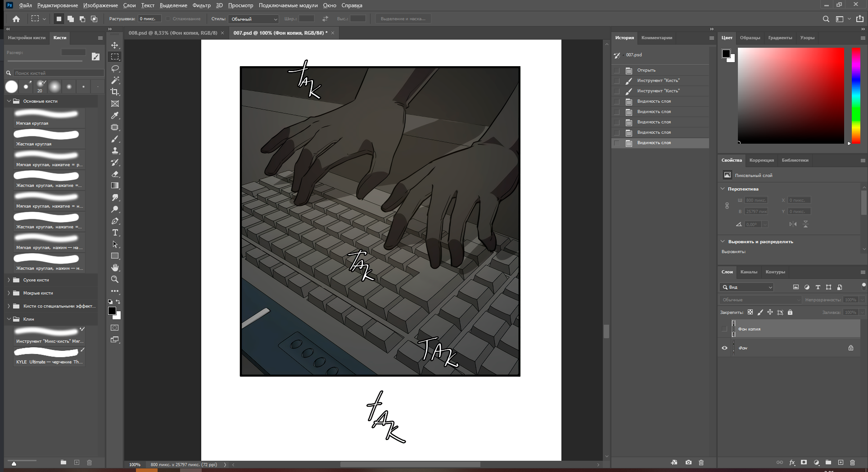Click the Выделение и маска button
Viewport: 868px width, 472px height.
coord(403,19)
